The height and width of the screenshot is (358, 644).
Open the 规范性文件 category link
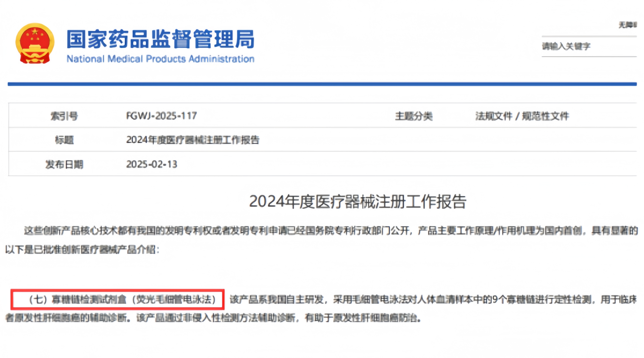[x=545, y=116]
